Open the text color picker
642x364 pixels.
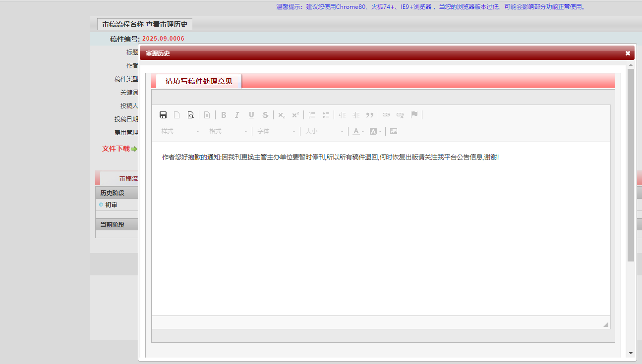pyautogui.click(x=358, y=131)
